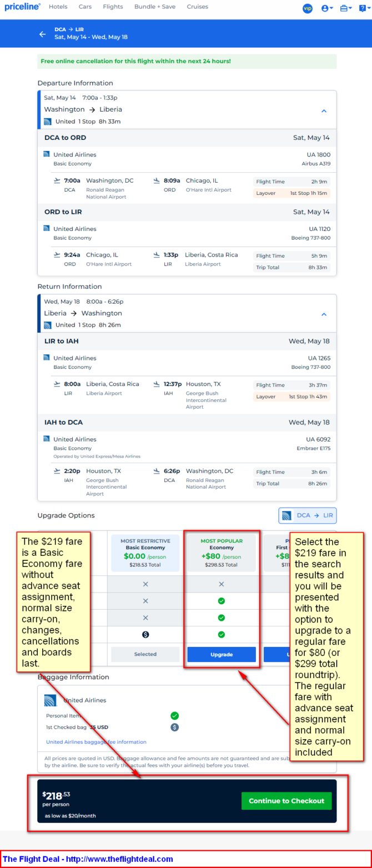Open the VIP badge icon
Image resolution: width=372 pixels, height=868 pixels.
(308, 8)
